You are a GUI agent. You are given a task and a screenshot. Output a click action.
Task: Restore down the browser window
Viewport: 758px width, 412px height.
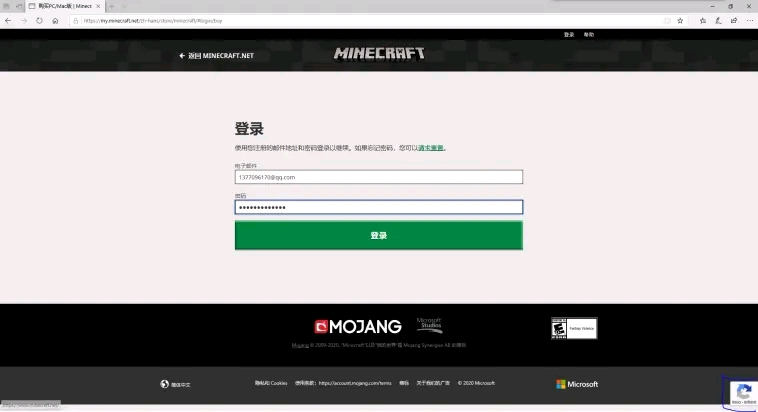point(730,6)
